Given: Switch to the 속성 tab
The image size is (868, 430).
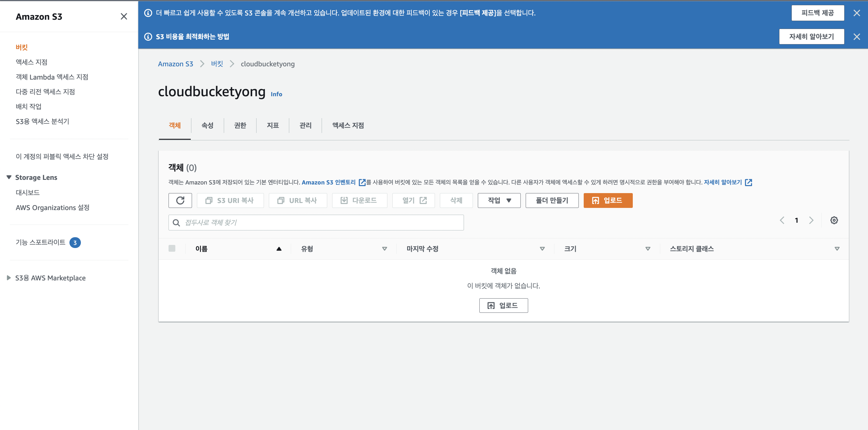Looking at the screenshot, I should click(x=207, y=125).
